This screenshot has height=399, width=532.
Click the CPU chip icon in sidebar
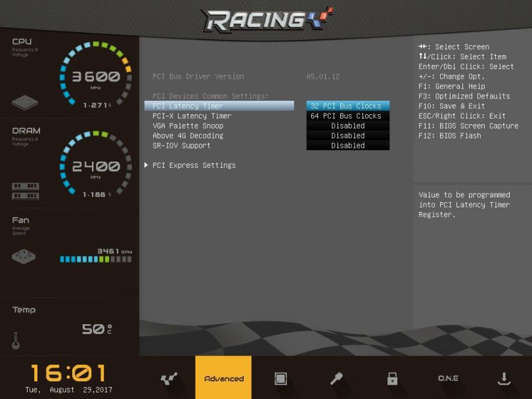pos(25,102)
